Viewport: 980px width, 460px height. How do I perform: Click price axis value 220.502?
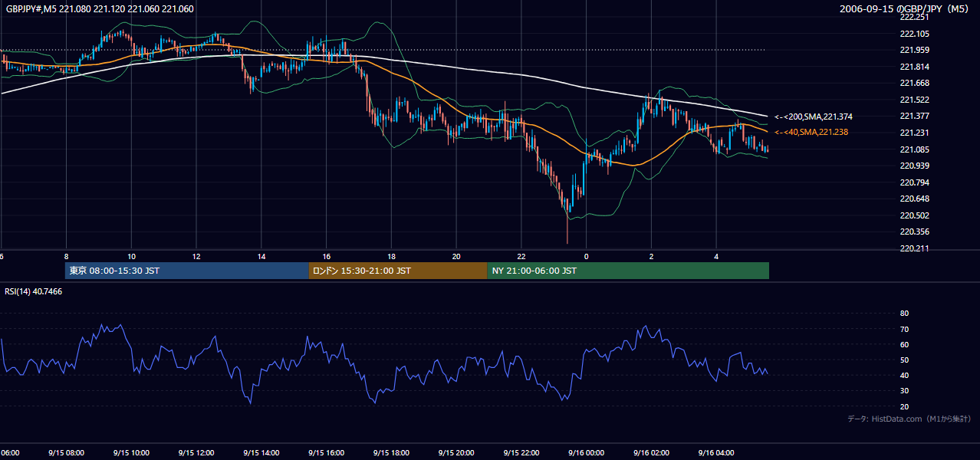[x=915, y=215]
